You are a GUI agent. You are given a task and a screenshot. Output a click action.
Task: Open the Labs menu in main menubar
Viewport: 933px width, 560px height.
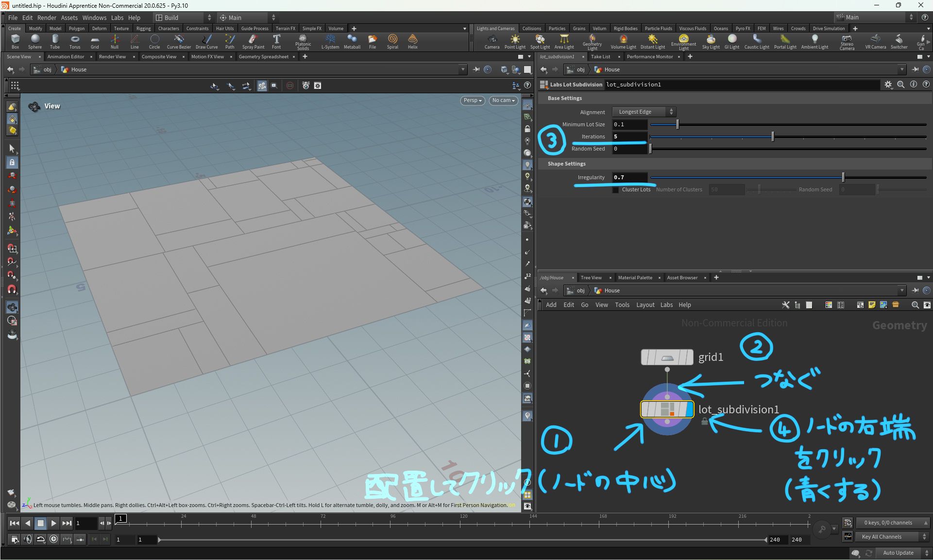(x=117, y=17)
